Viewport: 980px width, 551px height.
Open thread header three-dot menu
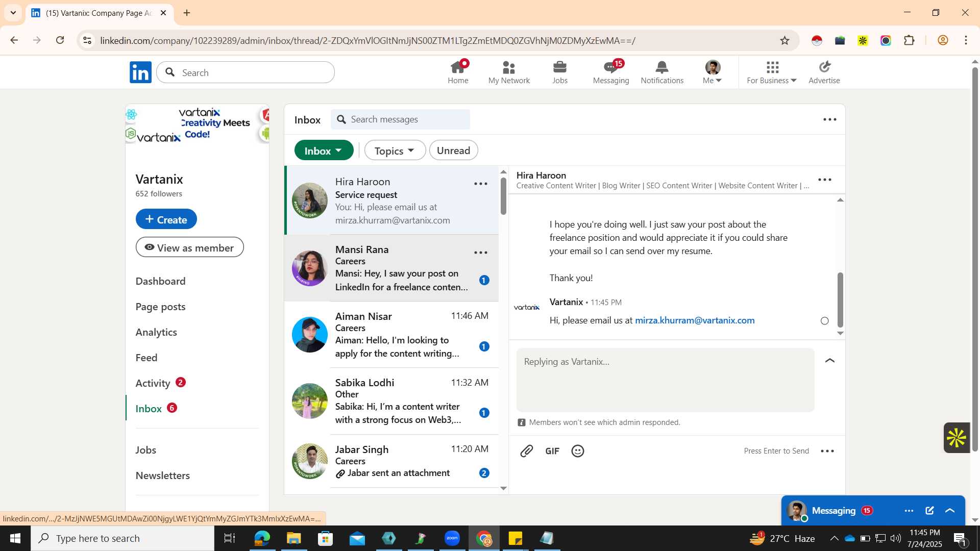coord(825,180)
